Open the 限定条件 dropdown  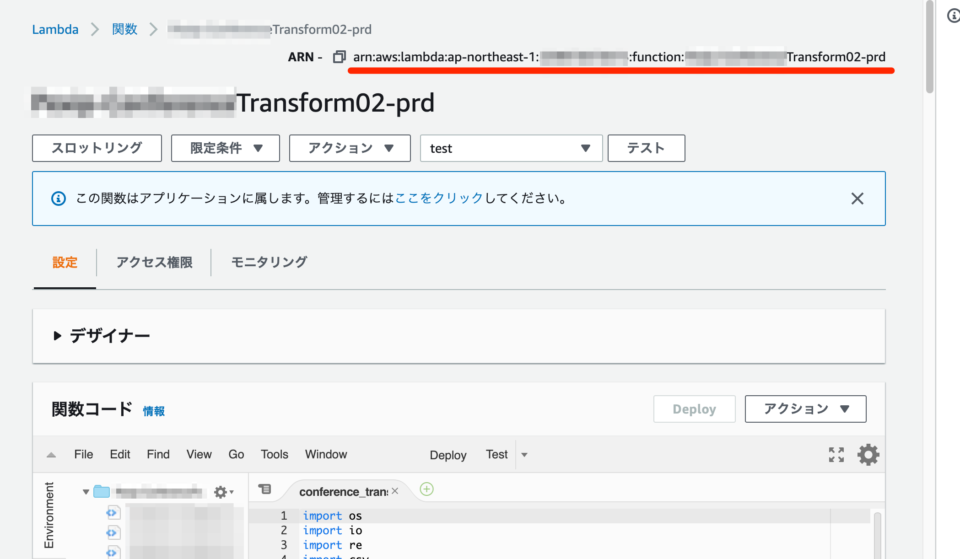coord(225,148)
